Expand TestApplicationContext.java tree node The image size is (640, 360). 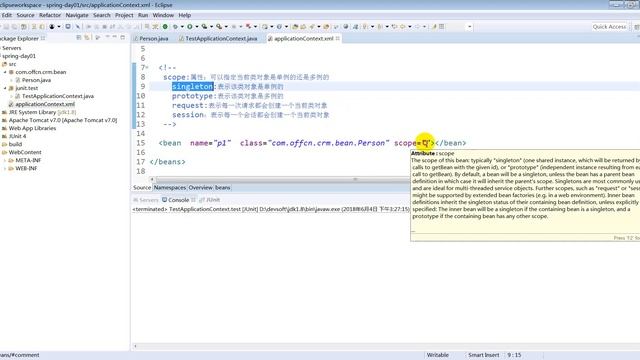click(12, 96)
